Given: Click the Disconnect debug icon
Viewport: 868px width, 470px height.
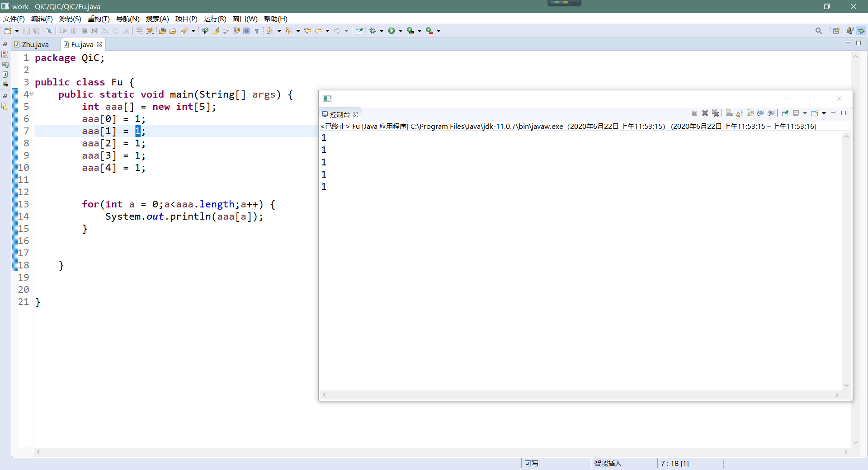Looking at the screenshot, I should 94,31.
